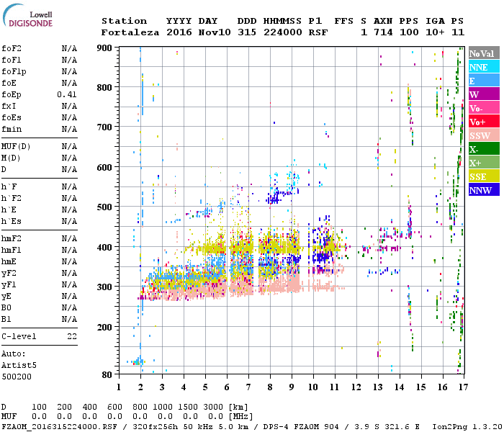Select the RSF file name in footer
Screen dimensions: 504x432
(50, 426)
